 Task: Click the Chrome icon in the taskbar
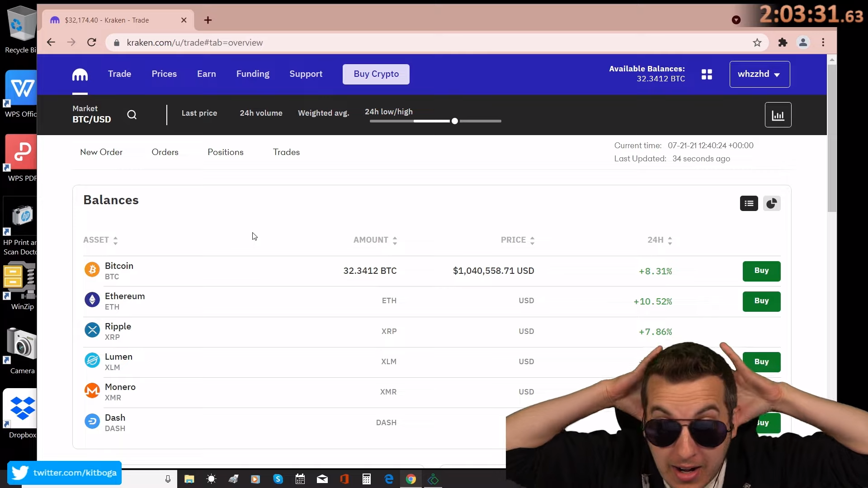pyautogui.click(x=411, y=479)
